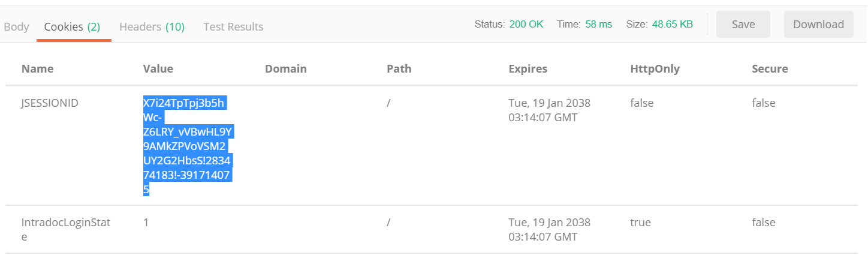Screen dimensions: 868x279
Task: Open the Headers (10) tab
Action: (x=152, y=26)
